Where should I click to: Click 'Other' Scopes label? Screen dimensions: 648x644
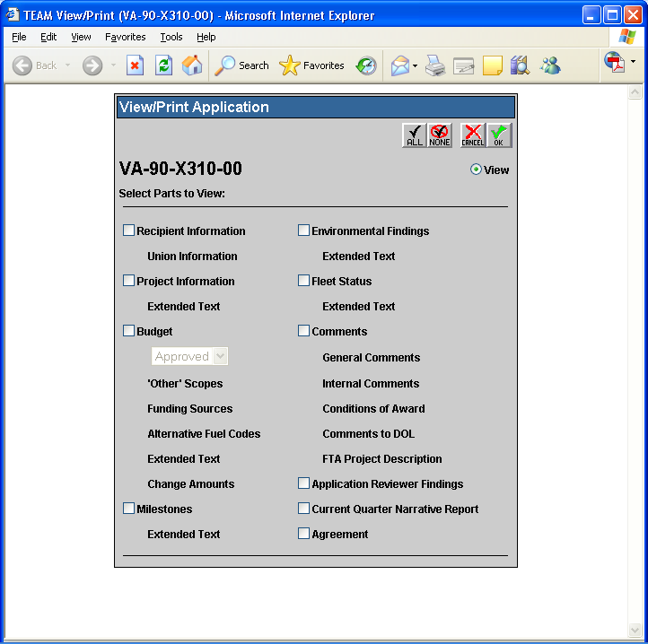click(x=185, y=383)
